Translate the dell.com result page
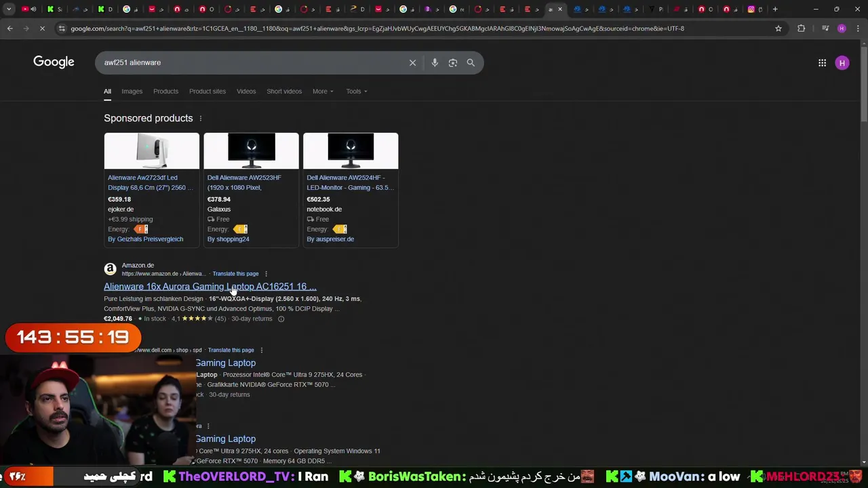Screen dimensions: 868x488 click(x=231, y=350)
